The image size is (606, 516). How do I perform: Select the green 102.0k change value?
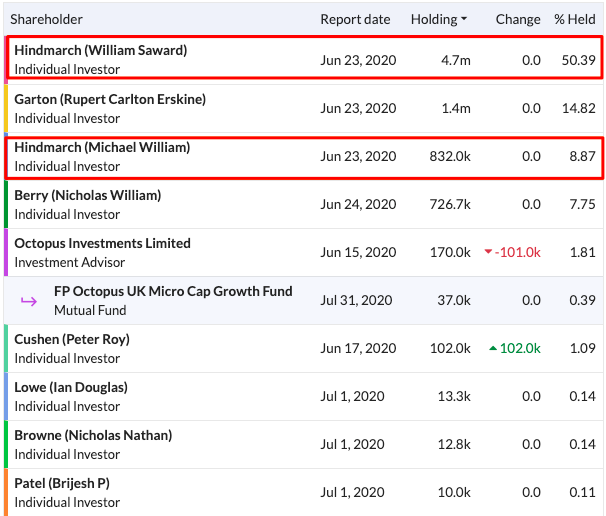tap(520, 348)
